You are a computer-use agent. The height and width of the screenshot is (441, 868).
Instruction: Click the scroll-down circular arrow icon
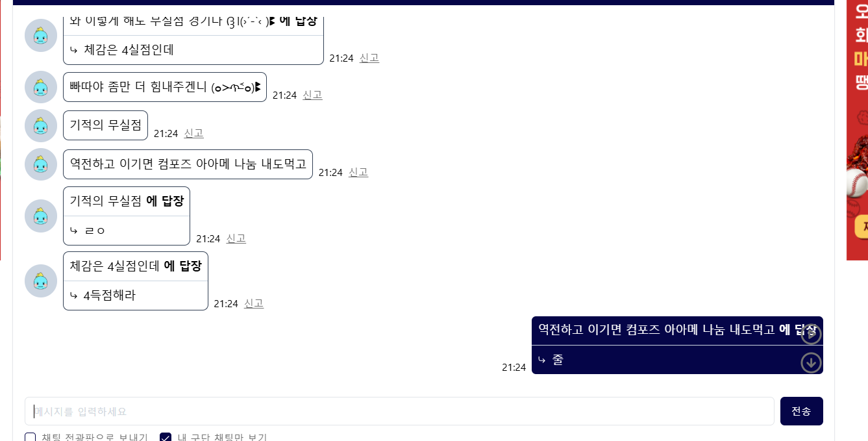[812, 362]
